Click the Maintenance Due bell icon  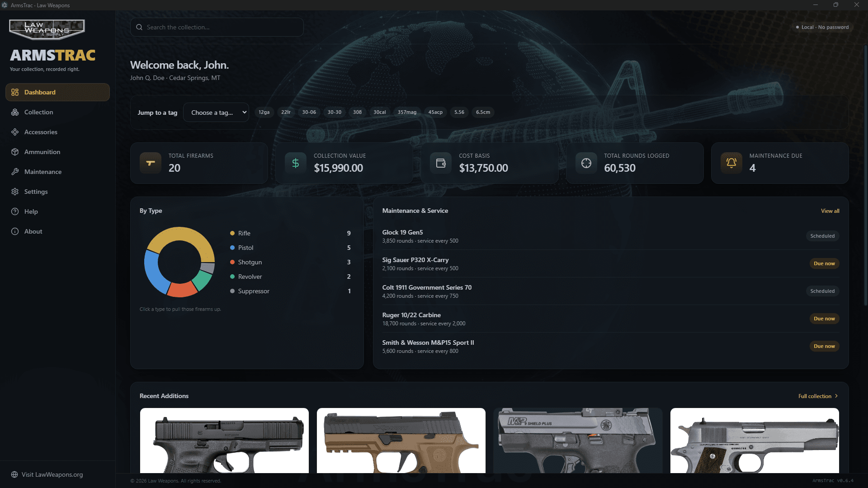coord(731,163)
